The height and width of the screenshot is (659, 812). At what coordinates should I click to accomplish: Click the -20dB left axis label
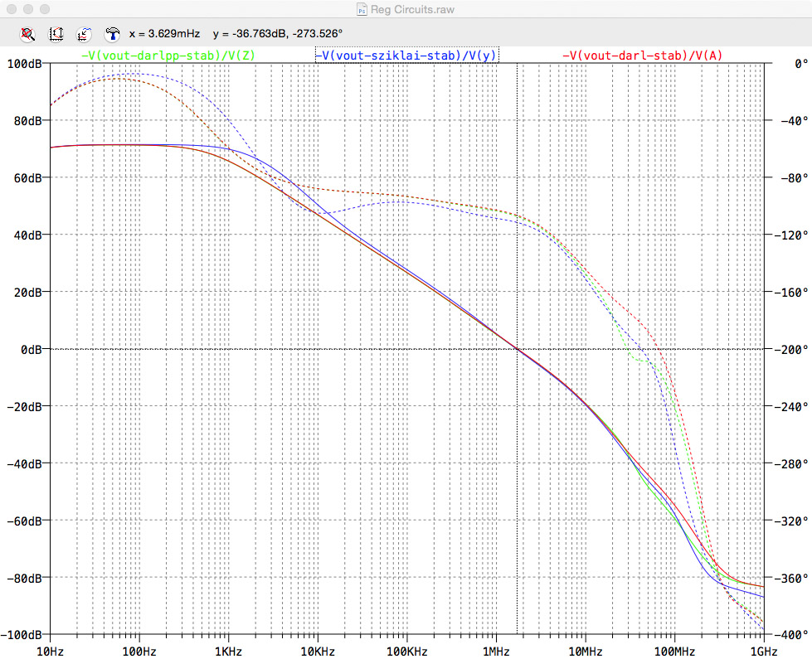[24, 407]
